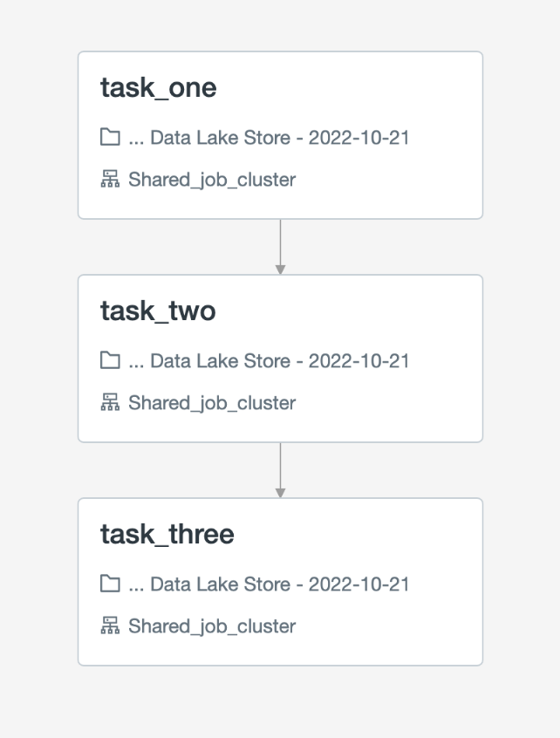Open the folder icon within task_three

click(109, 584)
